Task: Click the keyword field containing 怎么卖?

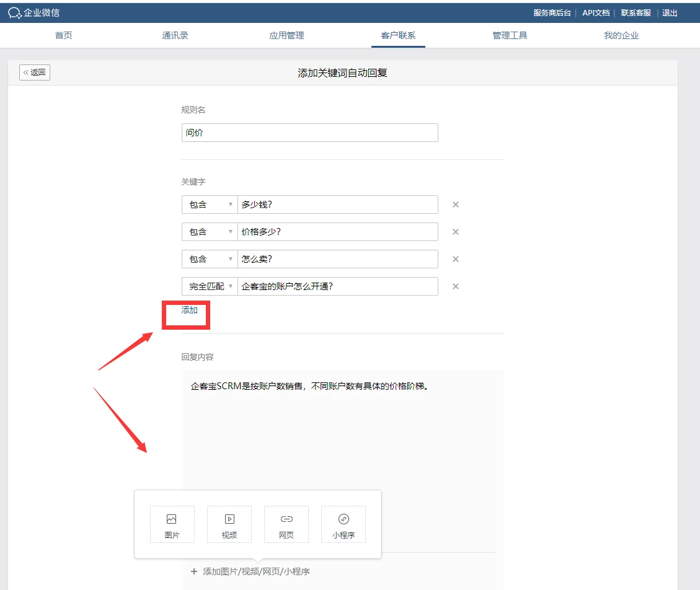Action: tap(337, 259)
